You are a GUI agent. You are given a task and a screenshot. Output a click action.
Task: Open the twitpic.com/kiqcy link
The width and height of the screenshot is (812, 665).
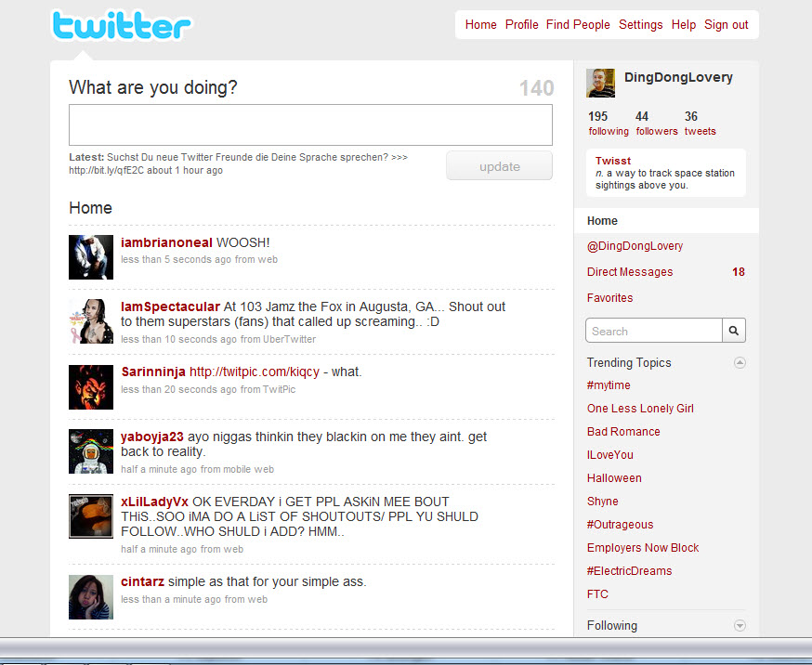255,372
